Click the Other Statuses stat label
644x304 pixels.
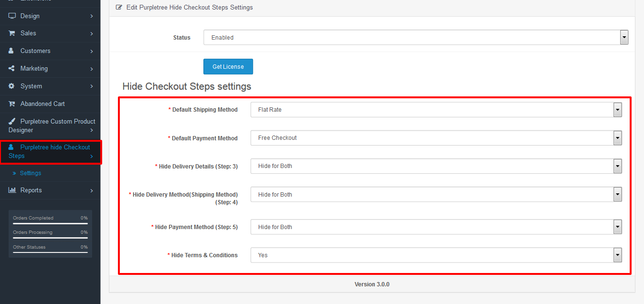(x=29, y=247)
